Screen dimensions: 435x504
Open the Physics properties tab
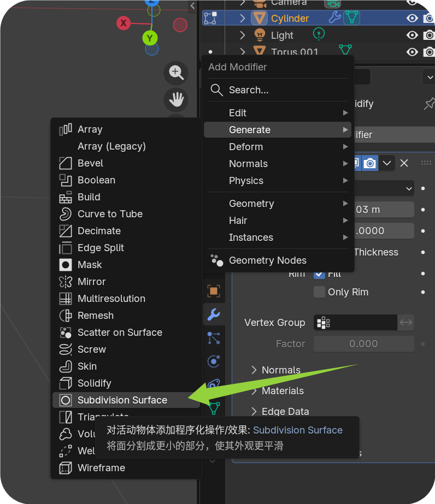coord(214,361)
